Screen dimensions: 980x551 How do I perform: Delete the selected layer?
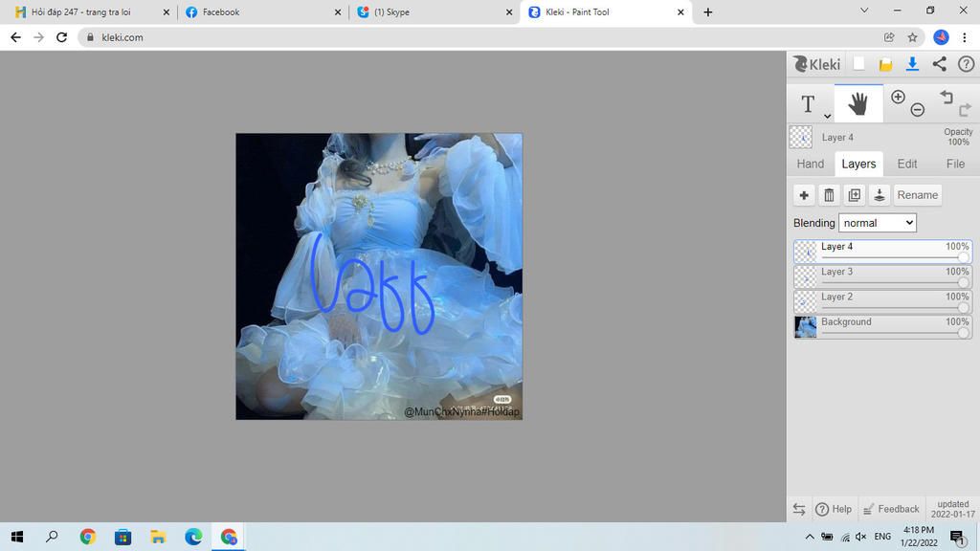pyautogui.click(x=829, y=195)
